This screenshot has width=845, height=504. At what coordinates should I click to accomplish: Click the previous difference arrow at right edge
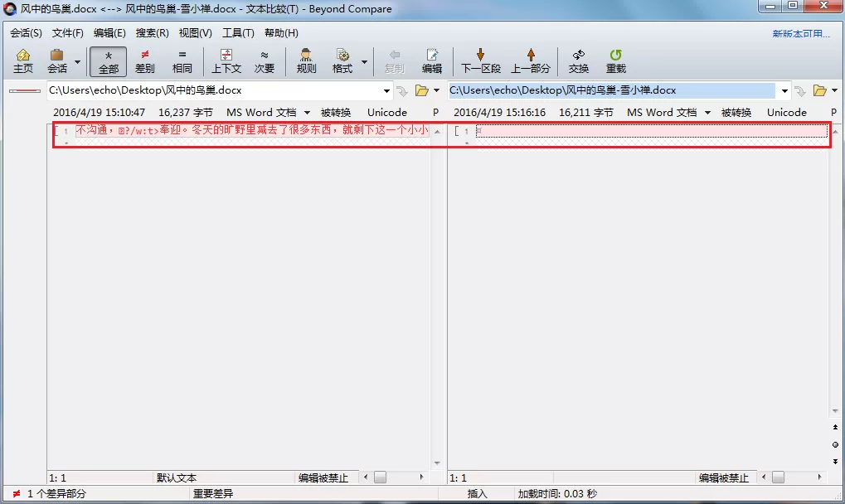tap(835, 428)
